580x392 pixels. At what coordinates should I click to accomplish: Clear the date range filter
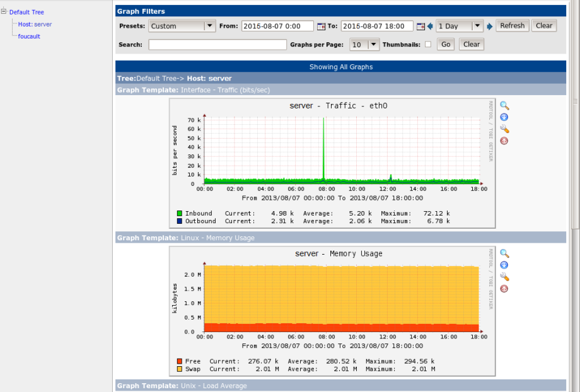(x=544, y=26)
